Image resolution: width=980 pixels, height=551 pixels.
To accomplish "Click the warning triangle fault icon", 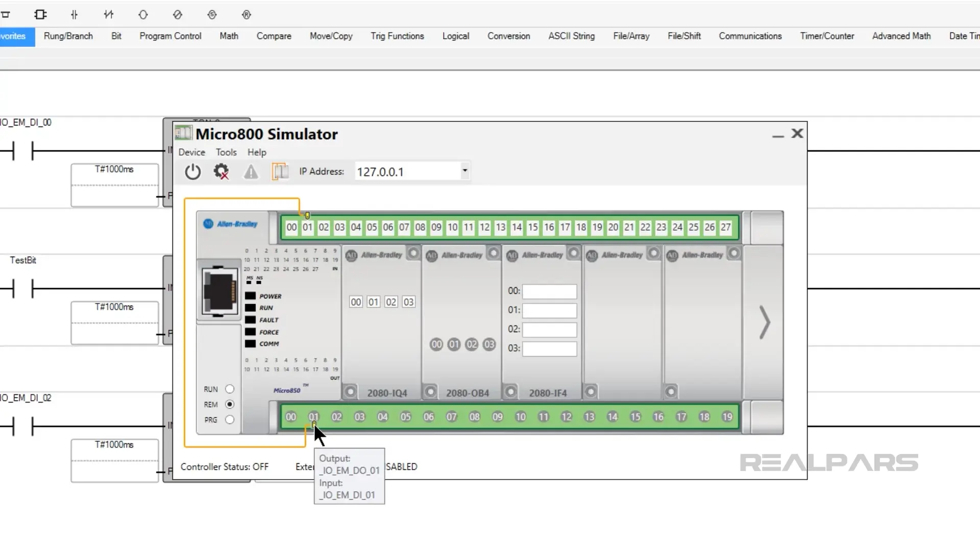I will [251, 172].
